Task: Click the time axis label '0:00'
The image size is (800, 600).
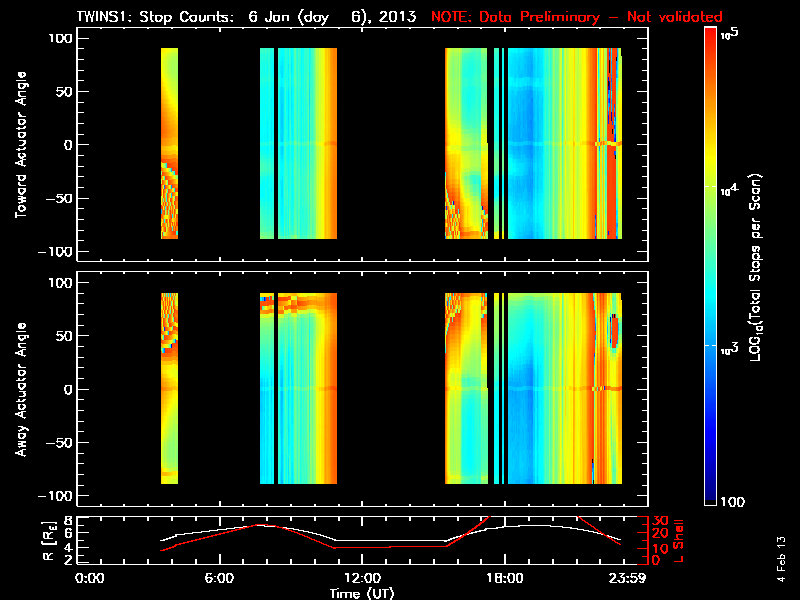Action: pyautogui.click(x=89, y=578)
